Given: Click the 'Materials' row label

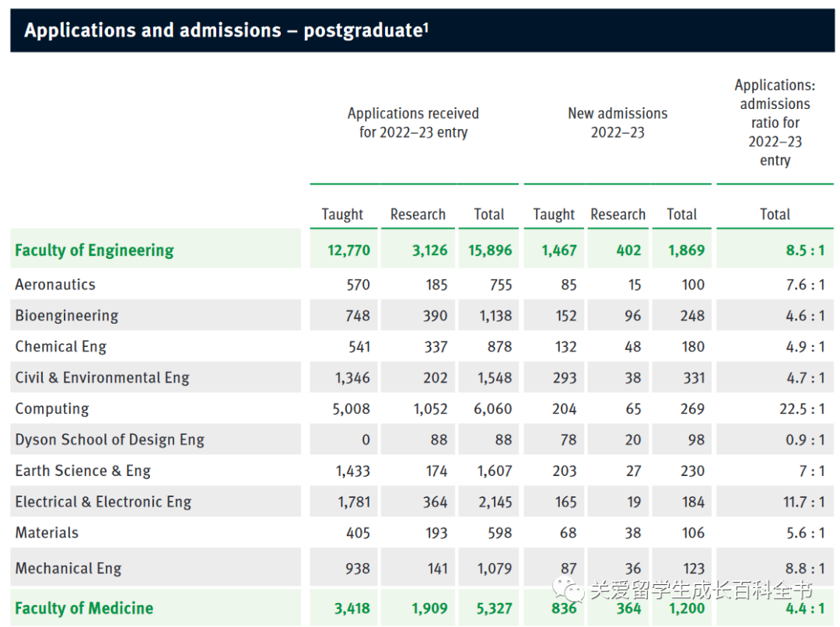Looking at the screenshot, I should (47, 533).
